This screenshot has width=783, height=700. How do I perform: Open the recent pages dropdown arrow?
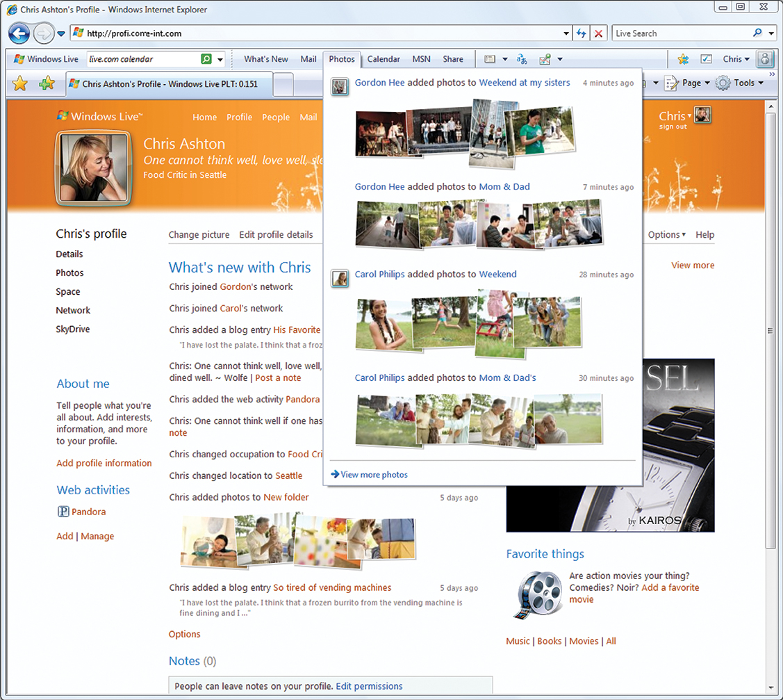61,34
